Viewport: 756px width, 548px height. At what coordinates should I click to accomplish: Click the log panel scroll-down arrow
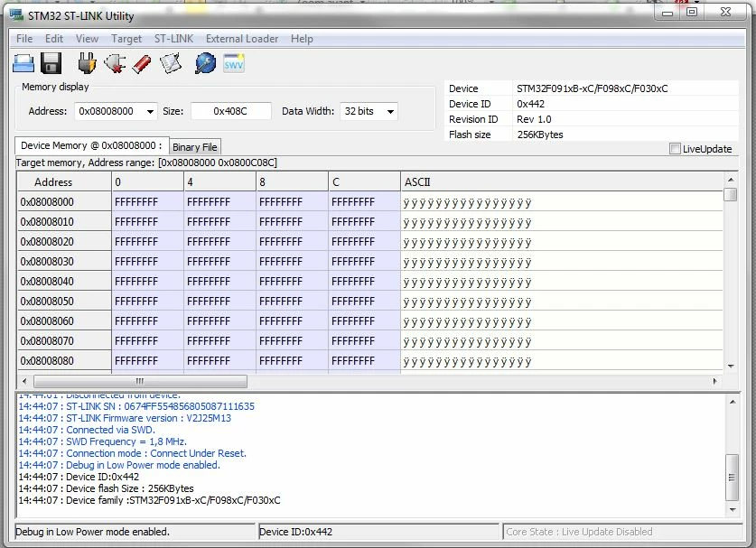[x=733, y=510]
